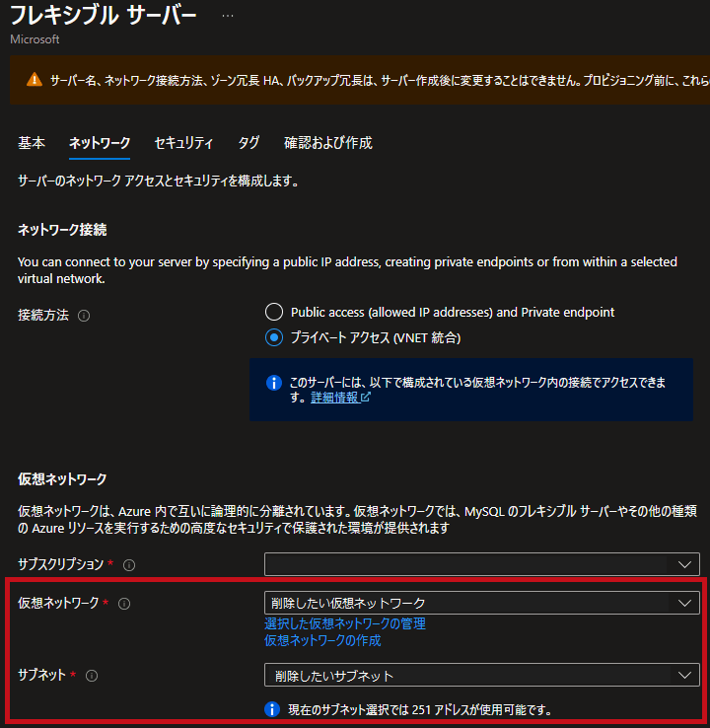Open the ellipsis menu beside フレキシブル サーバー title
The image size is (710, 728).
228,16
